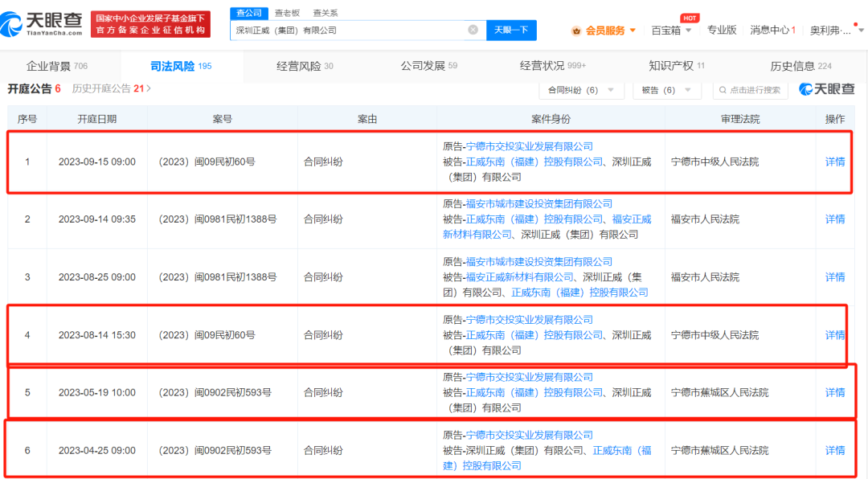Viewport: 868px width, 479px height.
Task: Open plaintiff link in row 6
Action: tap(529, 435)
